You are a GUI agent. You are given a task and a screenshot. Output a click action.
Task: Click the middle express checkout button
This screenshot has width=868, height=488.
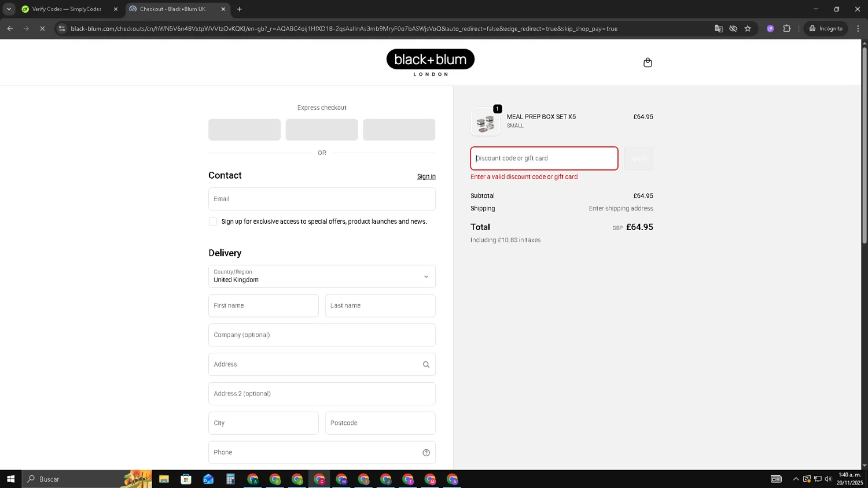pyautogui.click(x=322, y=130)
